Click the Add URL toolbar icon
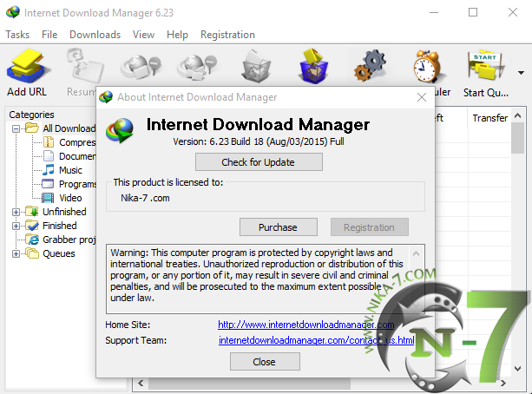This screenshot has height=394, width=532. coord(28,66)
